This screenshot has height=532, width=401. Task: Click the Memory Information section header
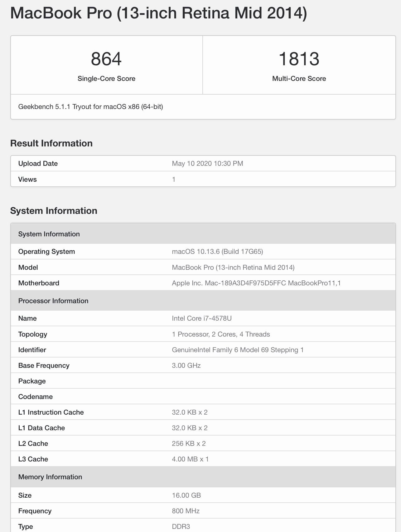[50, 477]
